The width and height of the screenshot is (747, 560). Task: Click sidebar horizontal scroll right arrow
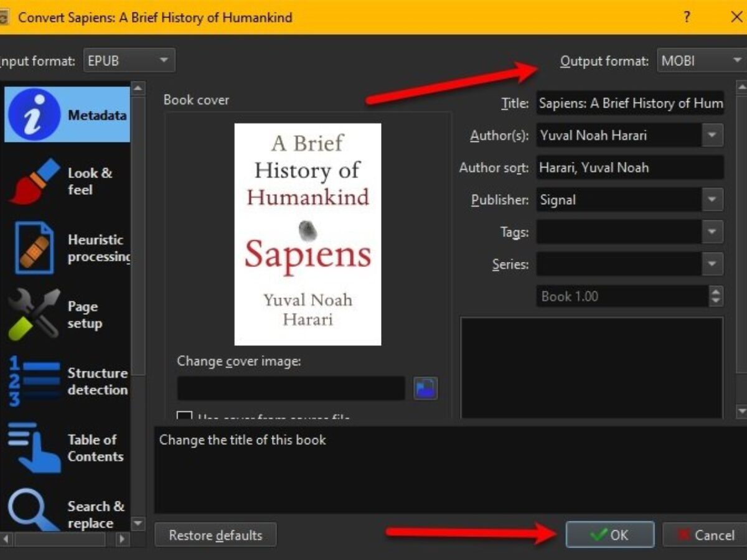[x=123, y=539]
